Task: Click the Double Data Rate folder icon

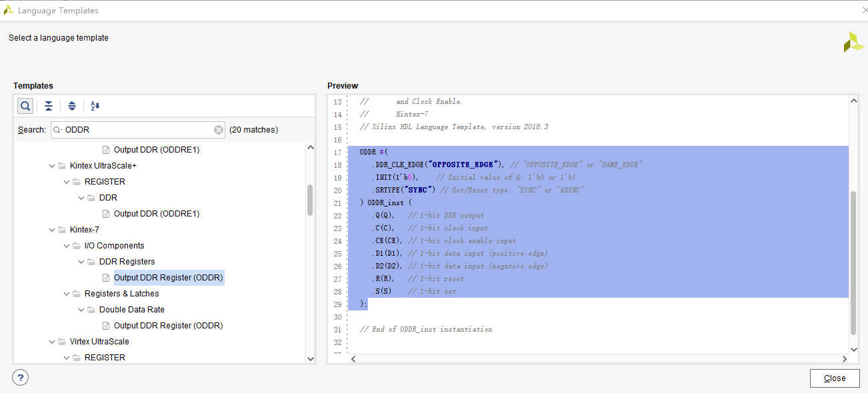Action: click(91, 310)
